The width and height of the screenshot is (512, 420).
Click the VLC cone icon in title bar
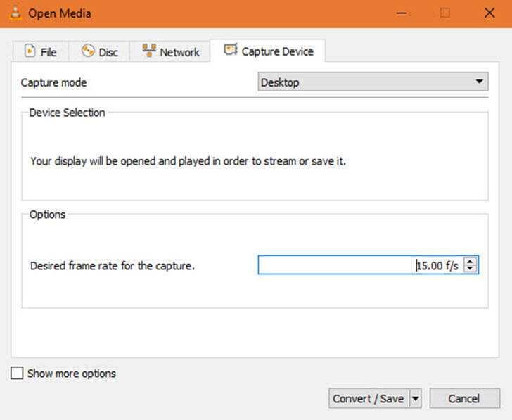15,13
